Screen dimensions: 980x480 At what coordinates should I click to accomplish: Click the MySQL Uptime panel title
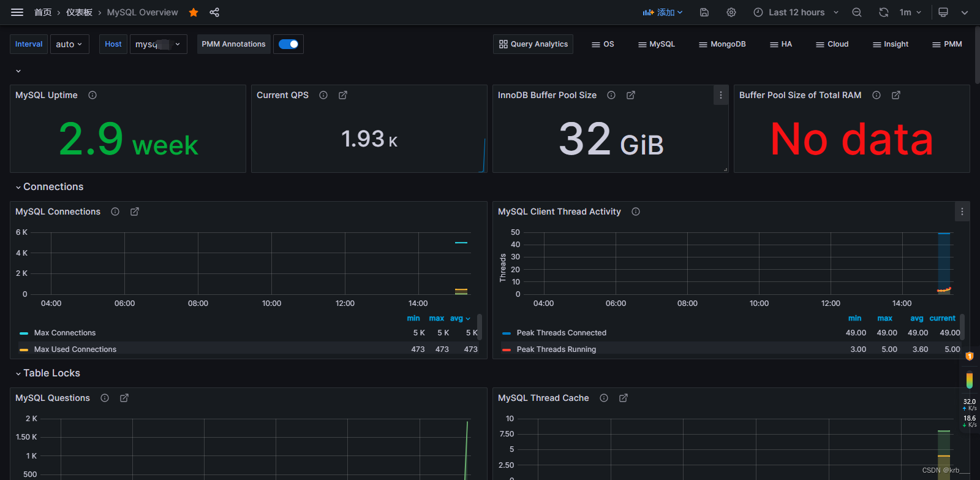47,95
